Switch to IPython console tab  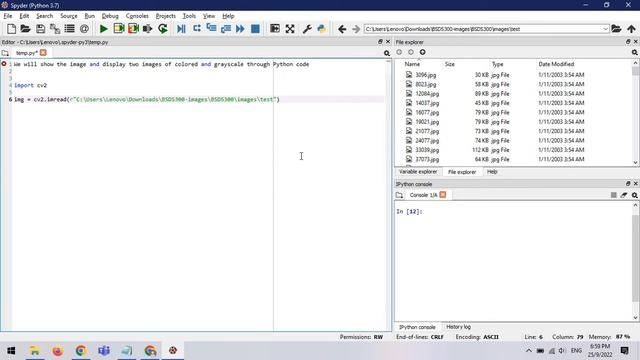tap(417, 327)
